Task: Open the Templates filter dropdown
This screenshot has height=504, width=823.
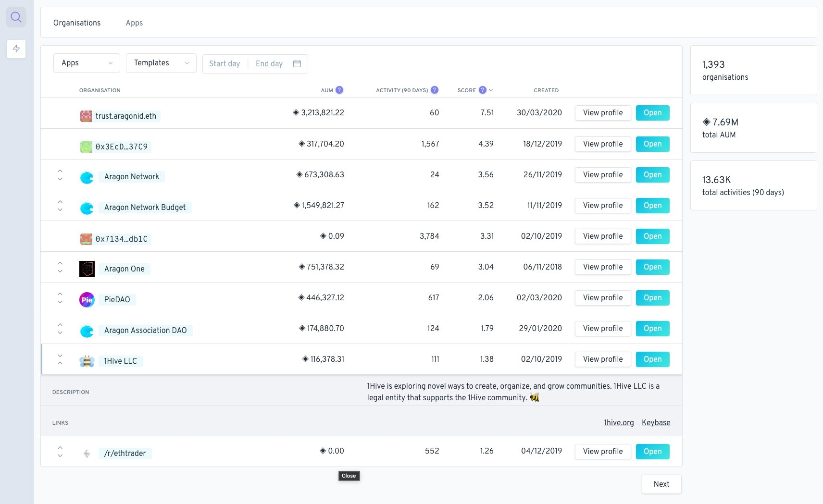Action: pos(161,63)
